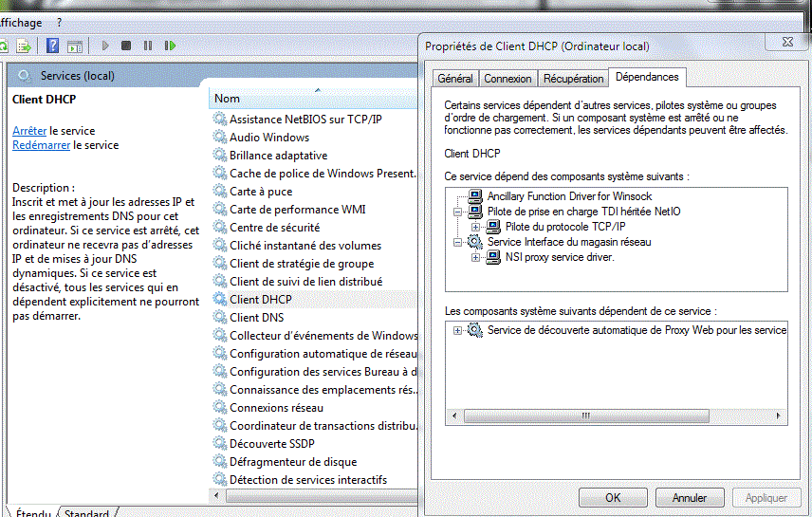Switch to the Standard view tab
This screenshot has height=517, width=812.
86,513
